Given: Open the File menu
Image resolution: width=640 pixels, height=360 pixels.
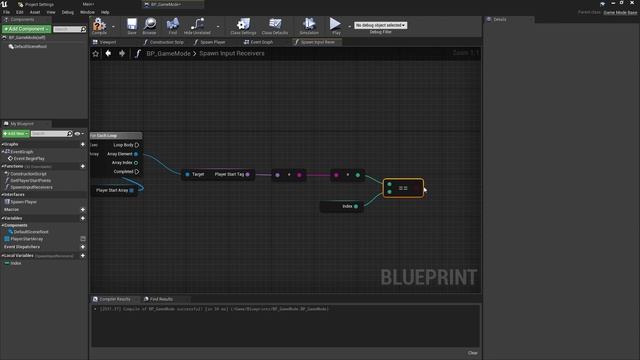Looking at the screenshot, I should 7,12.
